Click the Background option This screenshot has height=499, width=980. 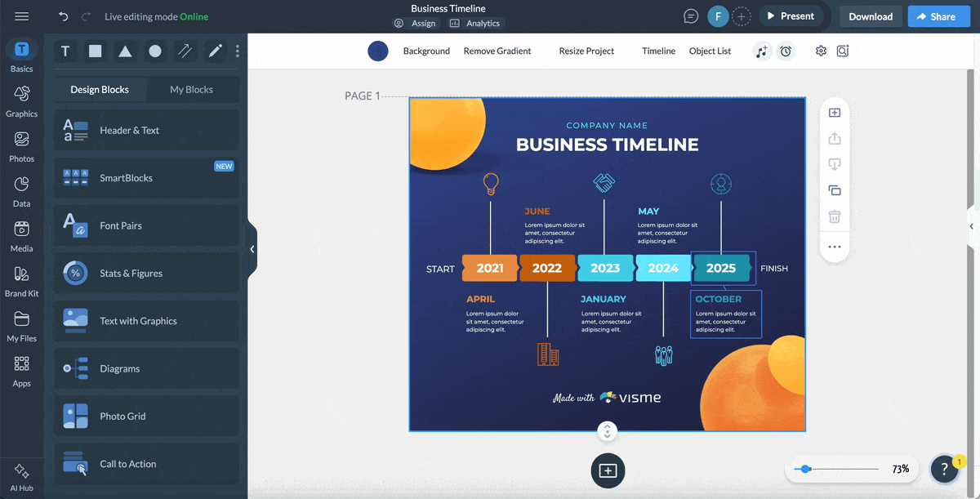point(426,51)
